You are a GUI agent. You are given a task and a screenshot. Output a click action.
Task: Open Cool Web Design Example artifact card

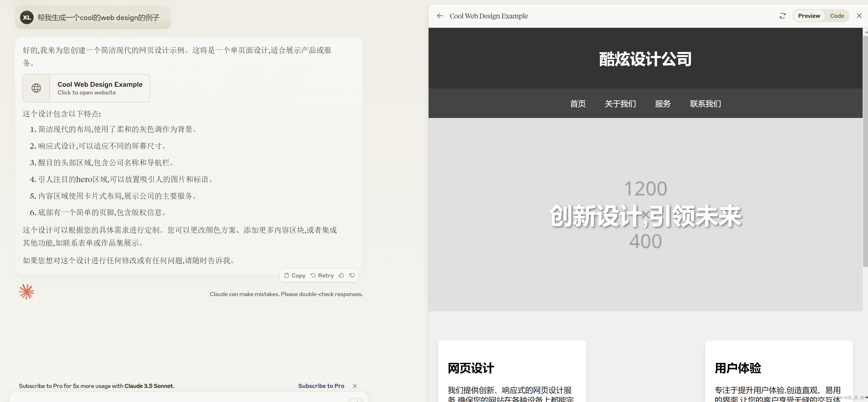[x=100, y=88]
